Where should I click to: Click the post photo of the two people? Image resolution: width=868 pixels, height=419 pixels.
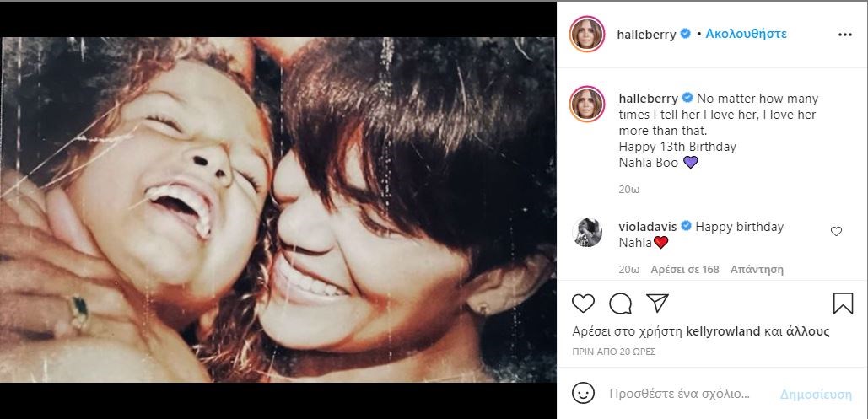point(278,209)
